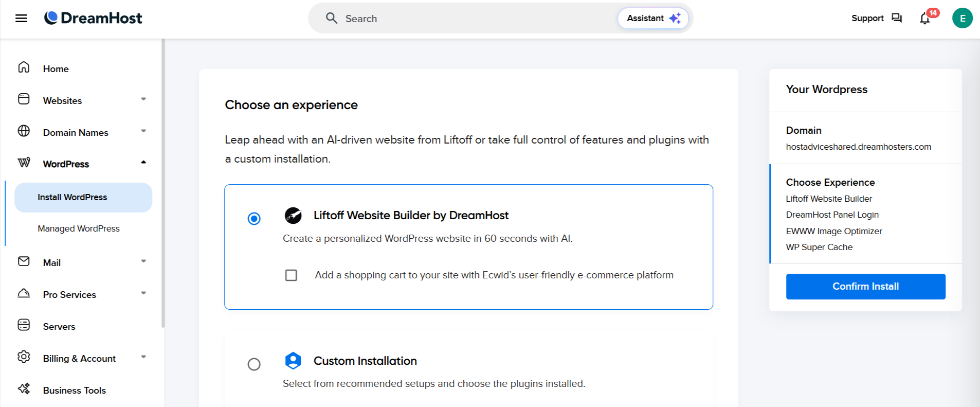The height and width of the screenshot is (407, 980).
Task: Expand the Domain Names submenu arrow
Action: pyautogui.click(x=143, y=131)
